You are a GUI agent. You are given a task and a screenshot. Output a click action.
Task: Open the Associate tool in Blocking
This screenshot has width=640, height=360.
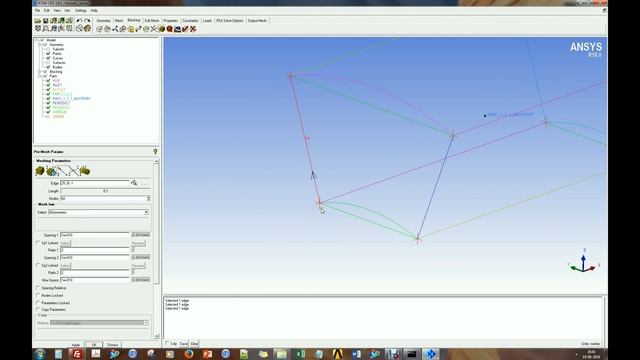tap(131, 29)
